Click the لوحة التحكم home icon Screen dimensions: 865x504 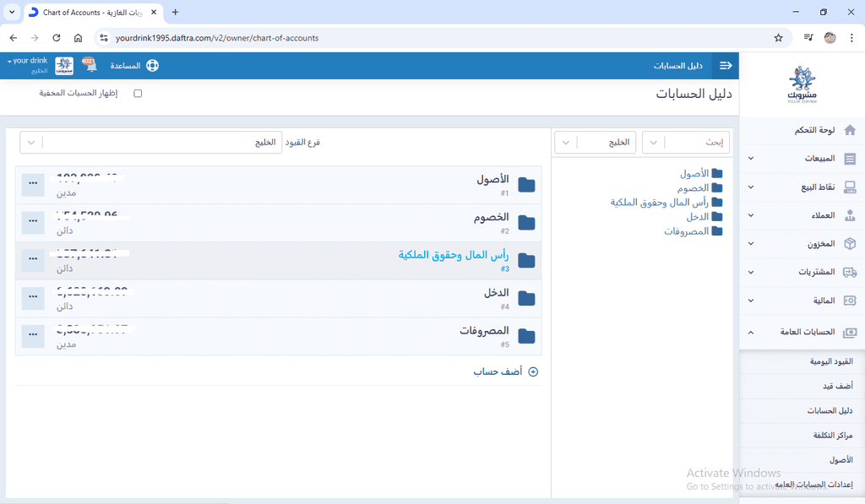(x=850, y=130)
